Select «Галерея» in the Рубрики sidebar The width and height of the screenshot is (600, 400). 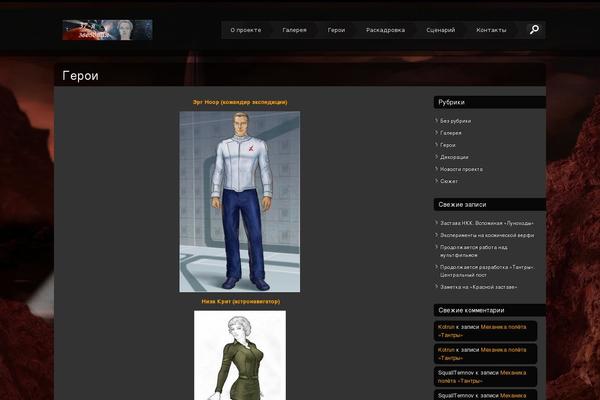450,133
